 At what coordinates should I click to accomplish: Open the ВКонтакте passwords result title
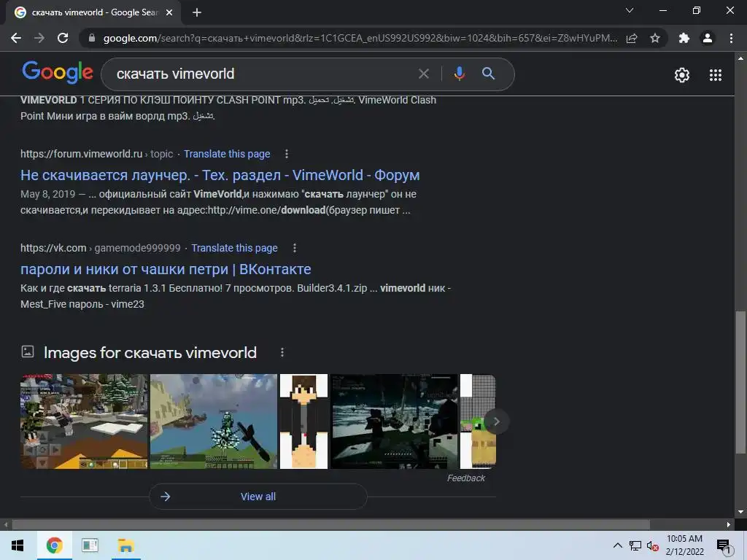pyautogui.click(x=166, y=269)
